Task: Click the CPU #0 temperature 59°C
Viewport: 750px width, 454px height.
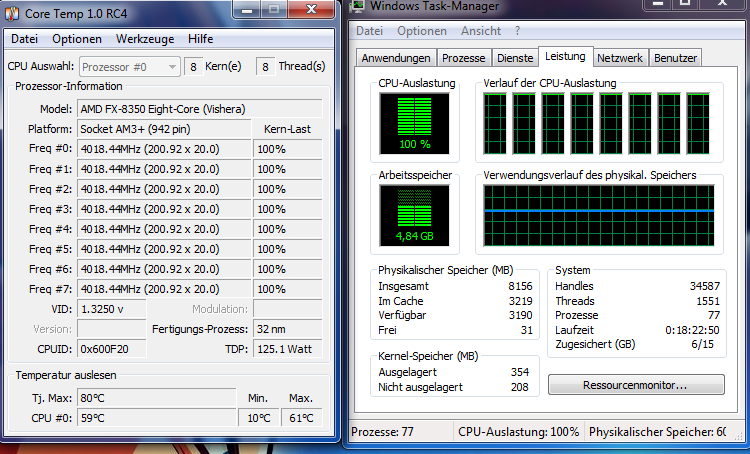Action: (x=157, y=418)
